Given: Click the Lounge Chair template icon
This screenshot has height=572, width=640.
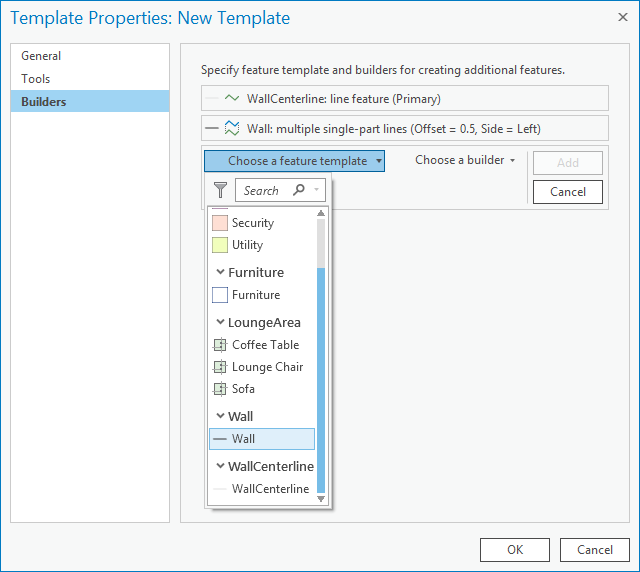Looking at the screenshot, I should pyautogui.click(x=220, y=367).
